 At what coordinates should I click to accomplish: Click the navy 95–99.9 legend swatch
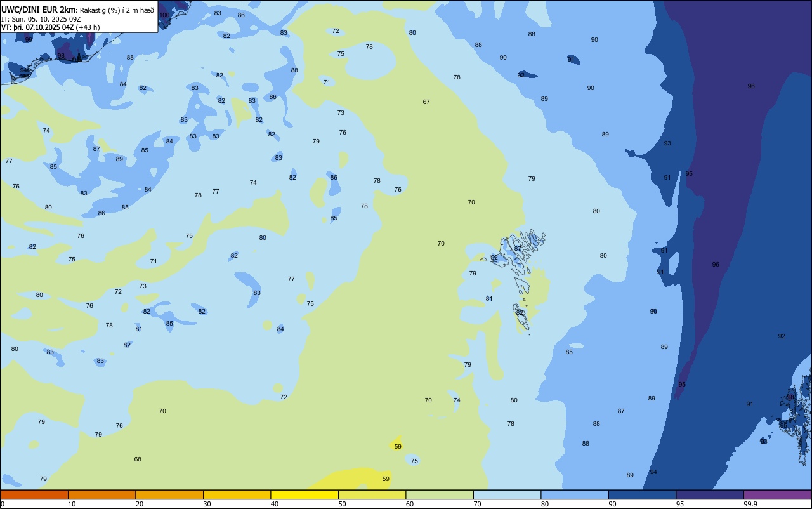point(710,494)
